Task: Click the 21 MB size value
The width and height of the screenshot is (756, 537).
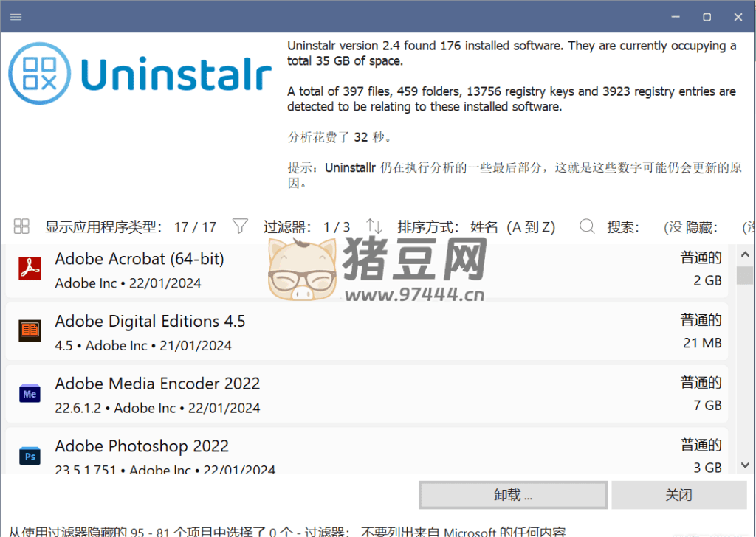Action: 702,343
